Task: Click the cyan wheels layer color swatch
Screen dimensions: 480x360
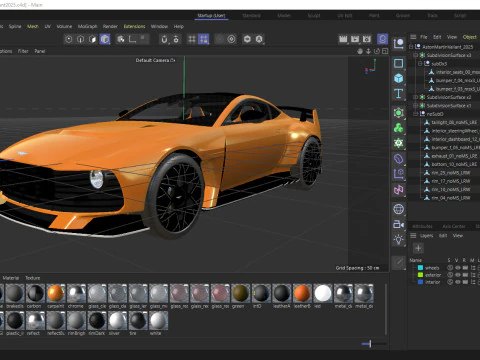Action: click(420, 268)
